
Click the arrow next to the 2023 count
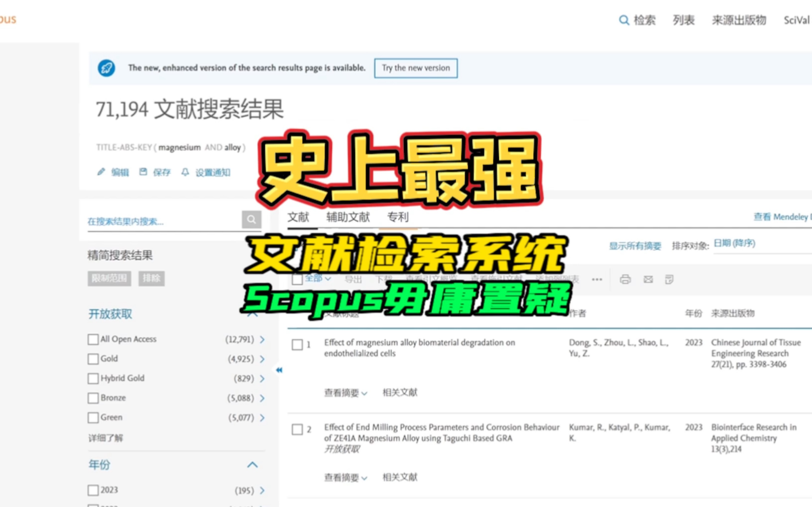click(262, 491)
